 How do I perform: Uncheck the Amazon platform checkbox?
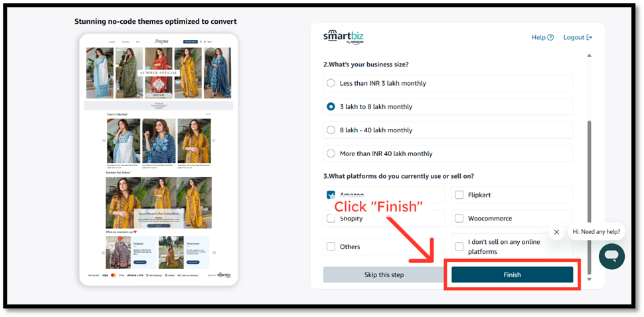pyautogui.click(x=331, y=195)
